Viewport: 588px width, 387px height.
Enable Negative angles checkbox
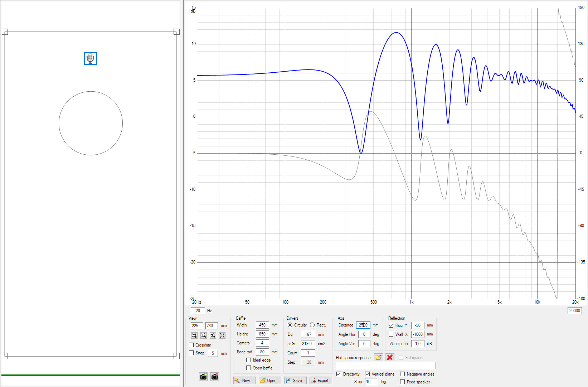pos(402,374)
